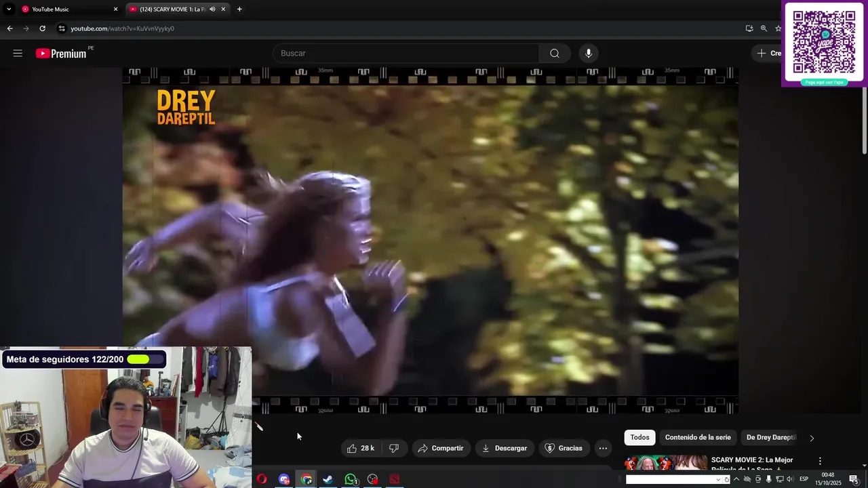Close the SCARY MOVIE 1 tab
The height and width of the screenshot is (488, 868).
click(223, 9)
